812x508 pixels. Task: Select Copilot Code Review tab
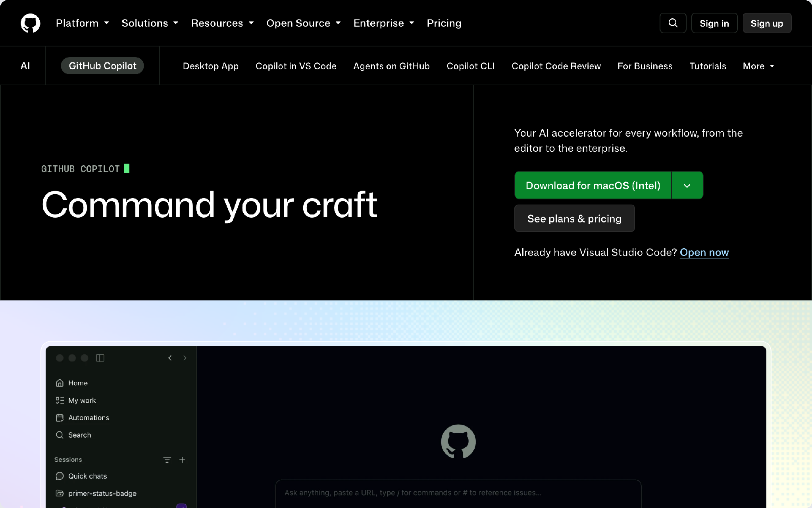click(556, 66)
